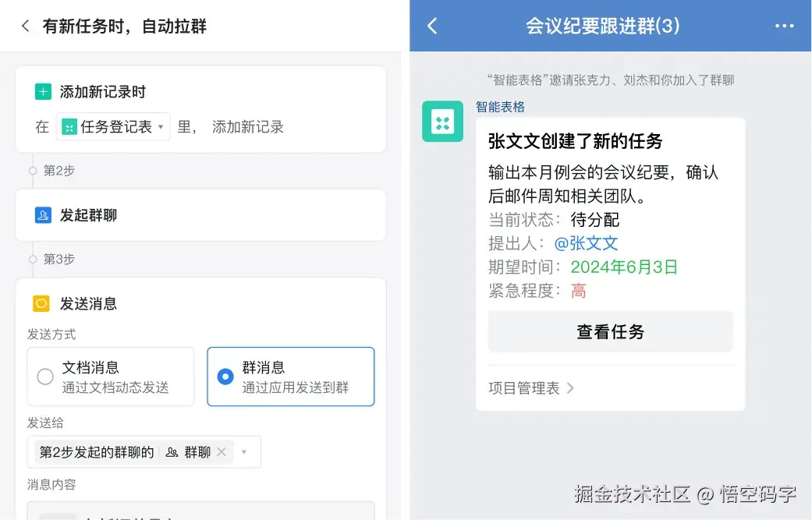Select the 文档消息 radio option
The width and height of the screenshot is (812, 520).
point(44,376)
